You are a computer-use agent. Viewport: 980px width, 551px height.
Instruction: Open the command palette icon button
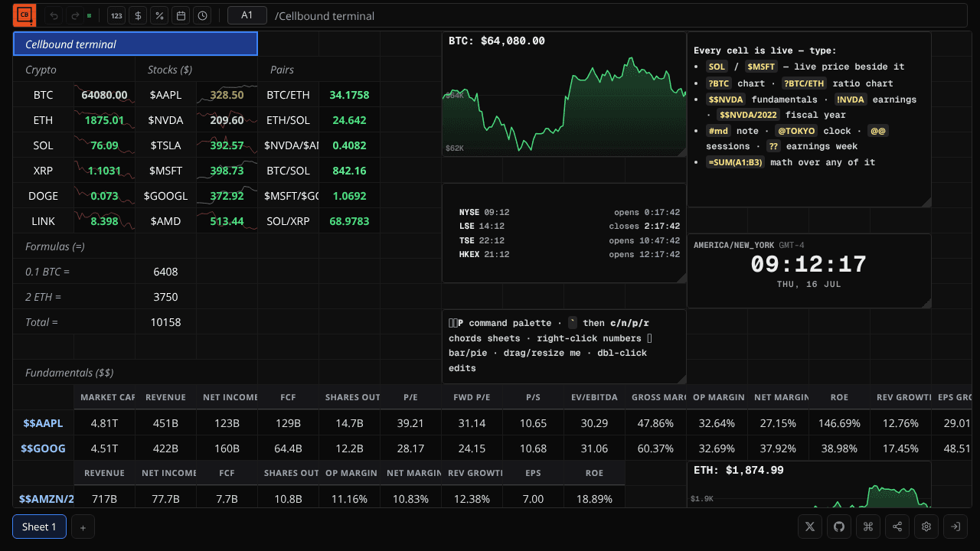pos(867,527)
